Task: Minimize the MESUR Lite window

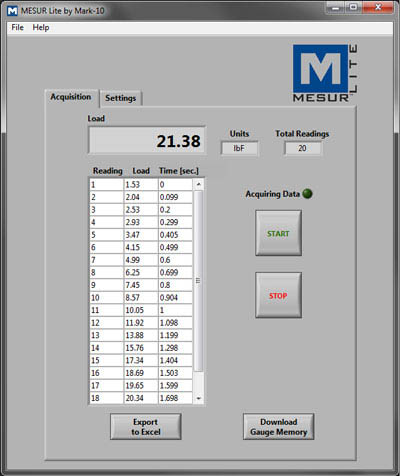Action: (336, 7)
